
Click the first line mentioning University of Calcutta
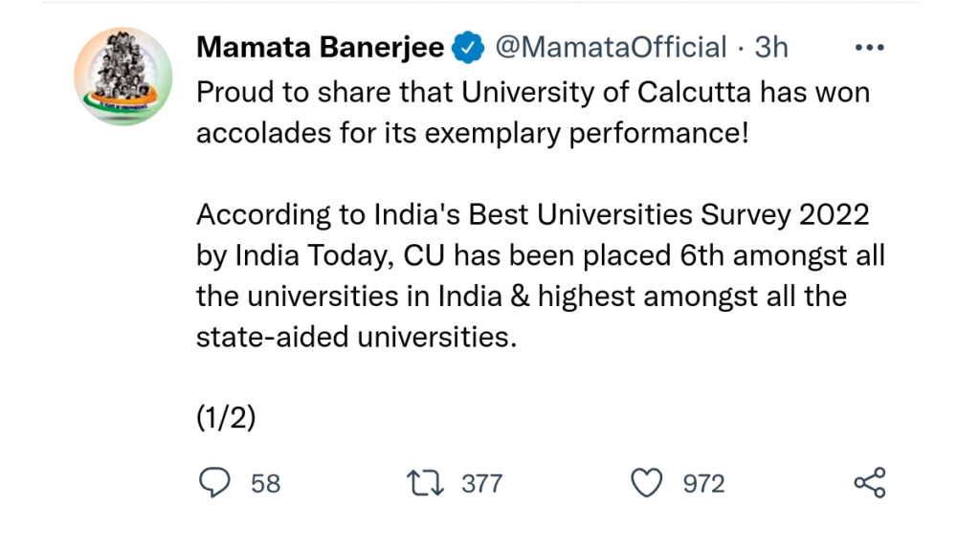[x=533, y=93]
